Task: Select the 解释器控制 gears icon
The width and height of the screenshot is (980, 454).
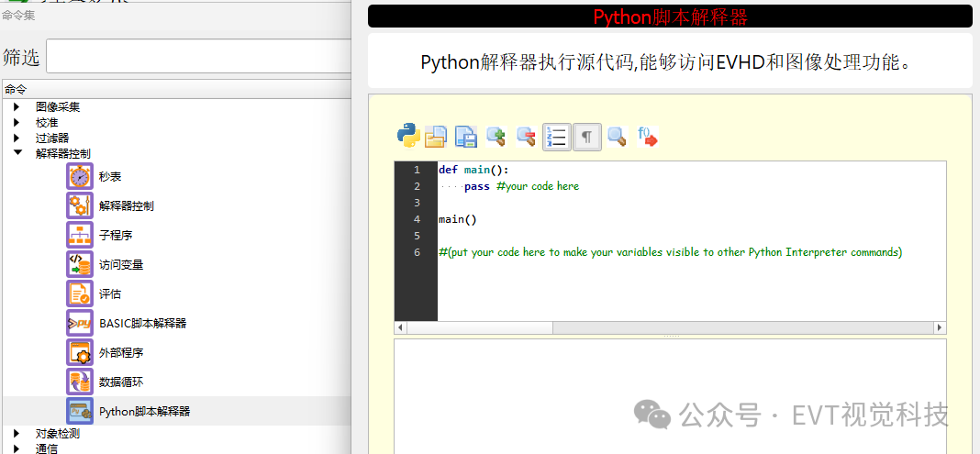Action: coord(80,205)
